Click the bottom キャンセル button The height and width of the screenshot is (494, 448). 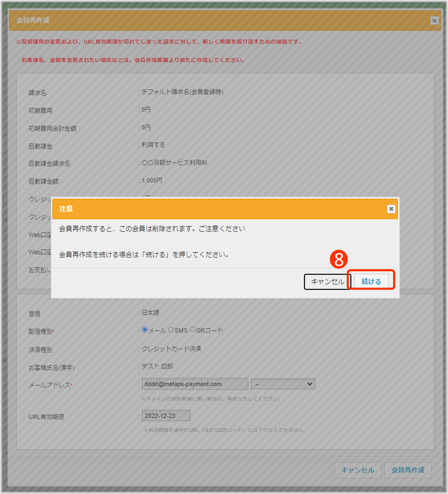(x=357, y=470)
